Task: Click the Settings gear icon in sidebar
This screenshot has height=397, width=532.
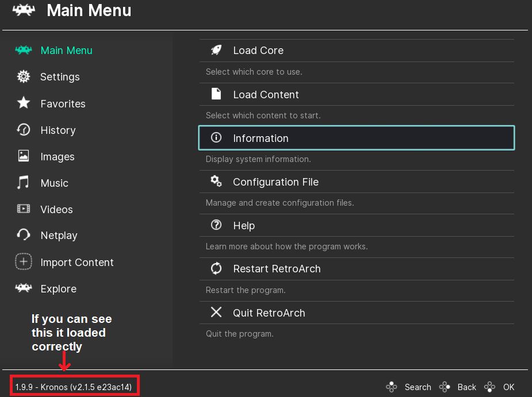Action: tap(24, 77)
